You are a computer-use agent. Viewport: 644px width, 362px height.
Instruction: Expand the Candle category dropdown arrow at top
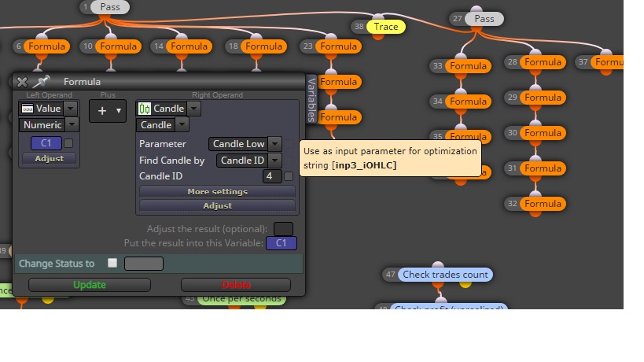click(x=194, y=109)
